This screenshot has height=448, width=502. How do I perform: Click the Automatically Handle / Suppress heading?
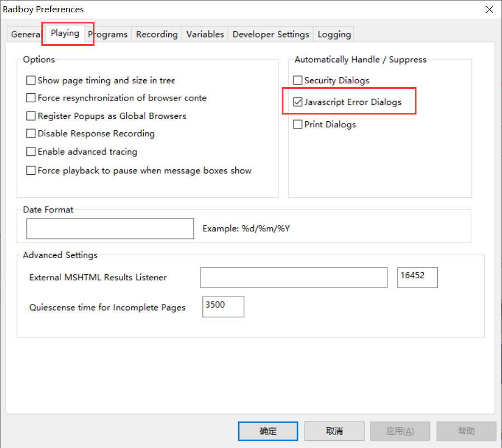(x=361, y=60)
